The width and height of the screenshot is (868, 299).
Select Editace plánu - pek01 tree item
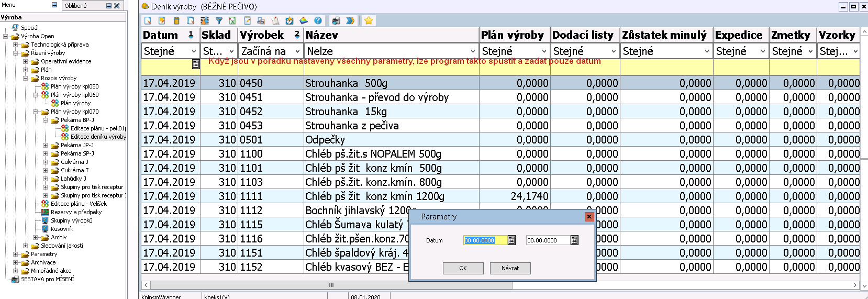click(x=97, y=128)
